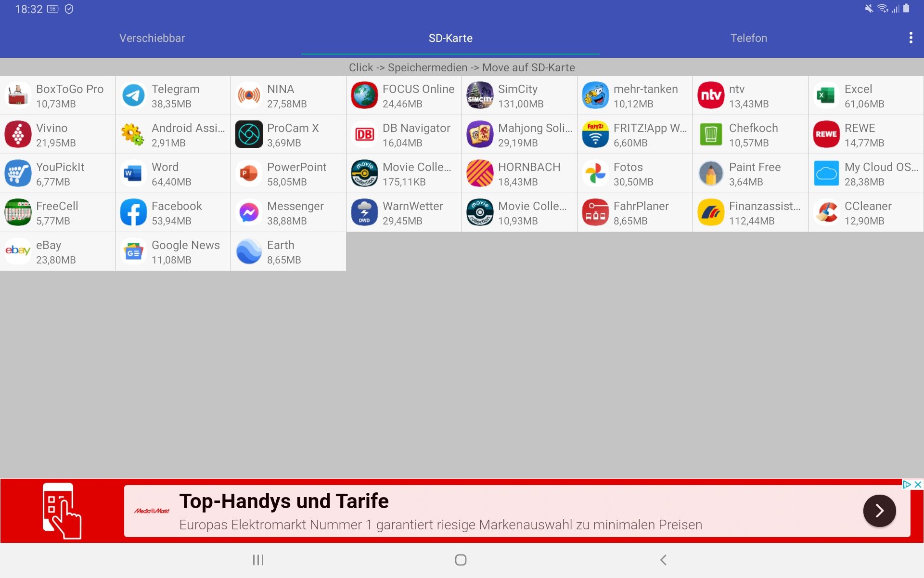
Task: Tap the YouPickIt cart icon
Action: 18,173
